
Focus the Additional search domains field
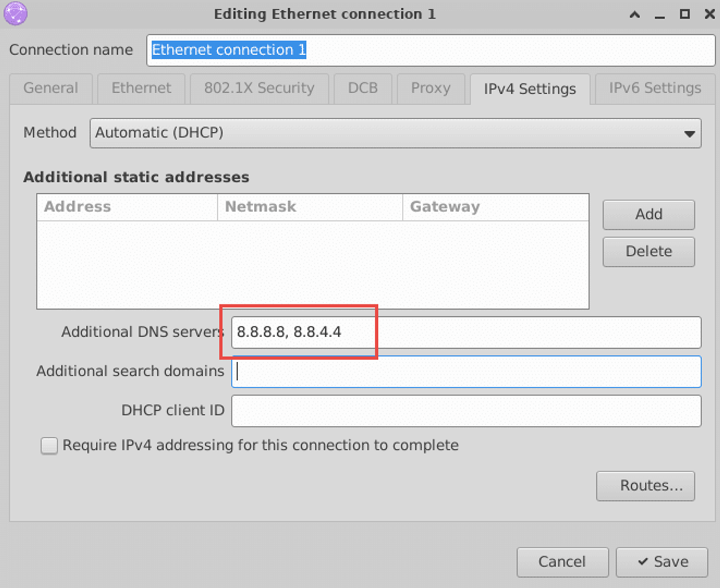tap(466, 371)
